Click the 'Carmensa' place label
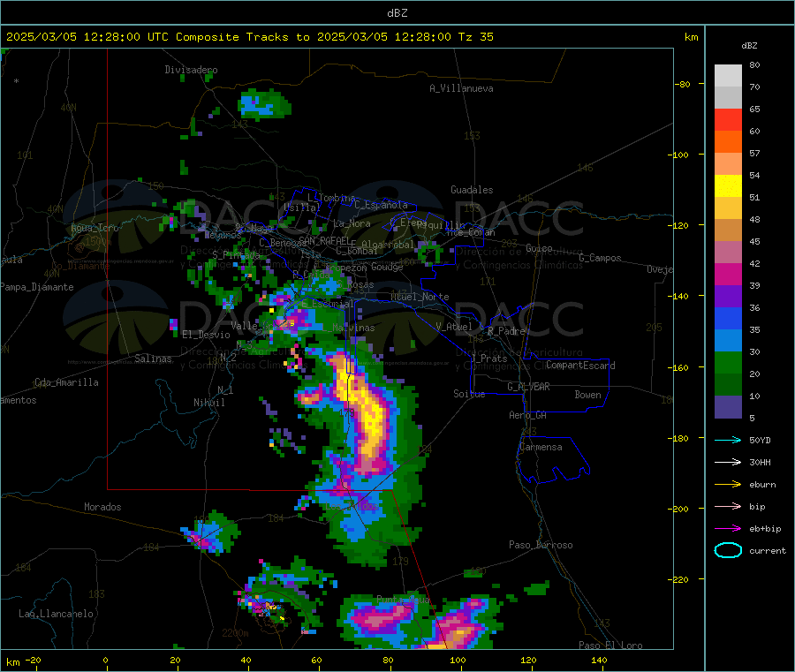Image resolution: width=795 pixels, height=672 pixels. click(541, 447)
